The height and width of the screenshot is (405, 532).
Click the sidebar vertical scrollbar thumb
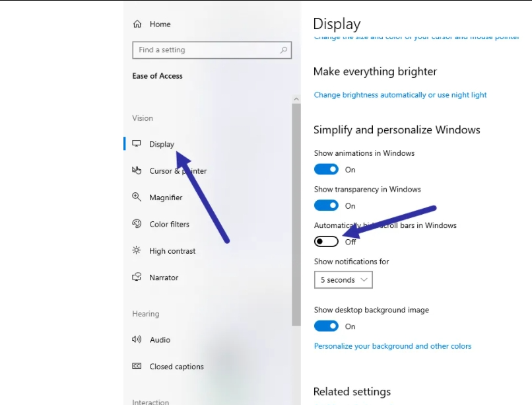(296, 211)
